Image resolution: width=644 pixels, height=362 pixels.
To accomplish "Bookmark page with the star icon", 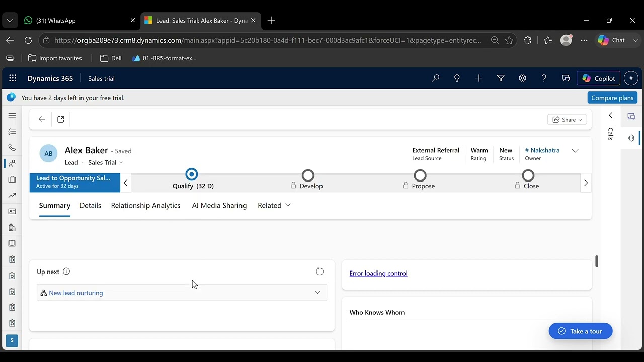I will [509, 40].
